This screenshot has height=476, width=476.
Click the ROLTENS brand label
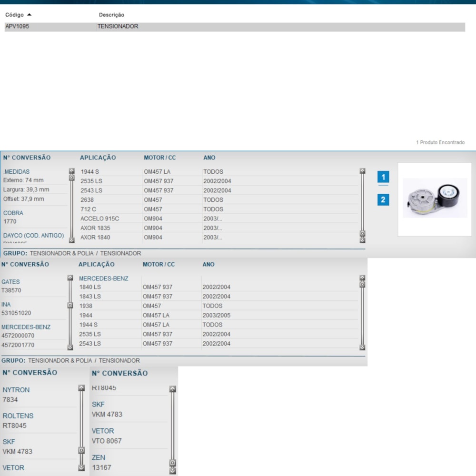point(18,416)
